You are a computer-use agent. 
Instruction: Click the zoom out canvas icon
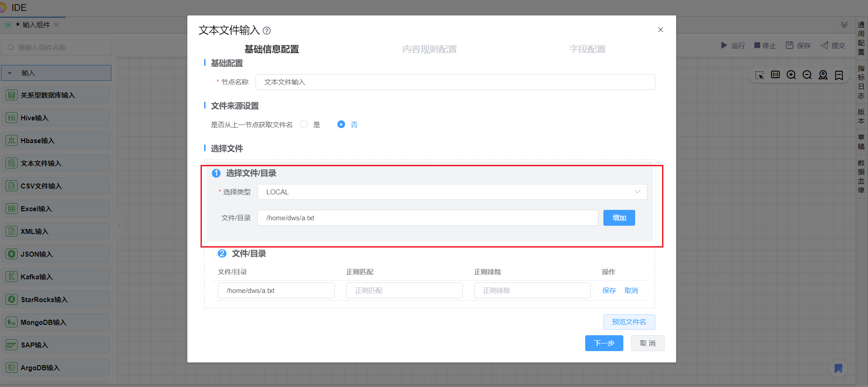coord(807,75)
